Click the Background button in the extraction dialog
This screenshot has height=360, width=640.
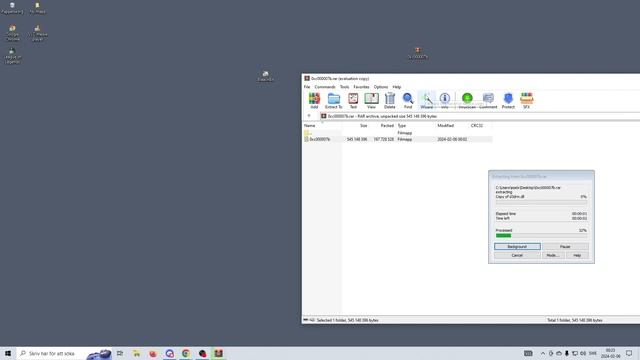tap(517, 247)
